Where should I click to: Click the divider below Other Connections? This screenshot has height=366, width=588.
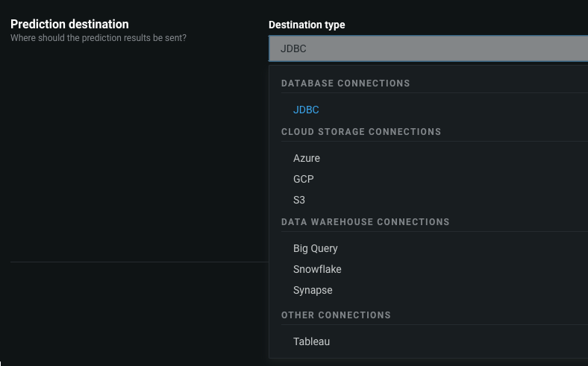tap(433, 324)
